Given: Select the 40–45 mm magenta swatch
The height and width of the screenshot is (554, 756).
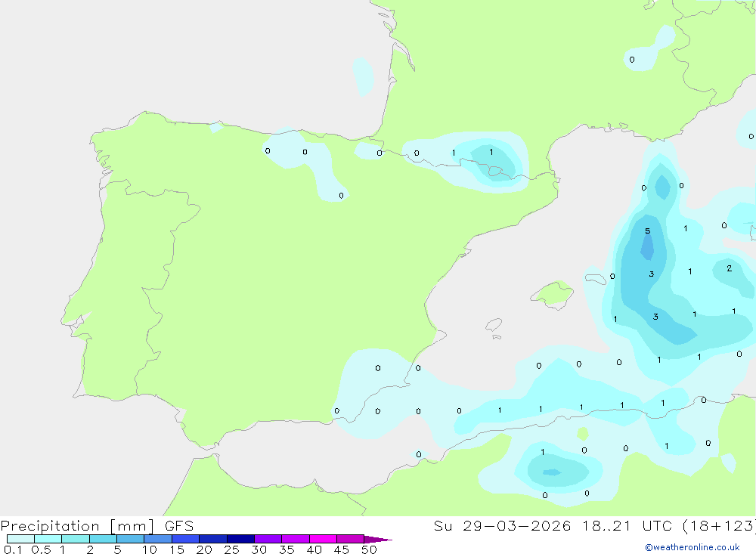Looking at the screenshot, I should coord(323,539).
